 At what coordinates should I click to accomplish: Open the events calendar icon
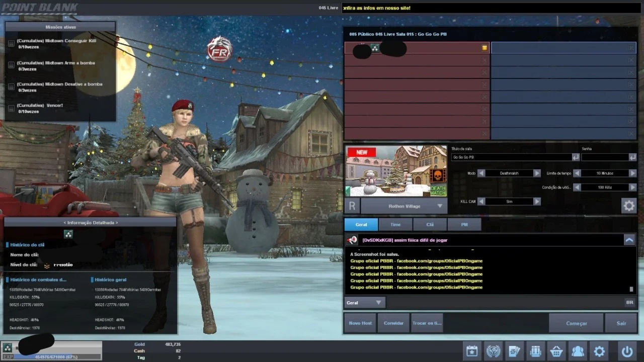[x=471, y=351]
